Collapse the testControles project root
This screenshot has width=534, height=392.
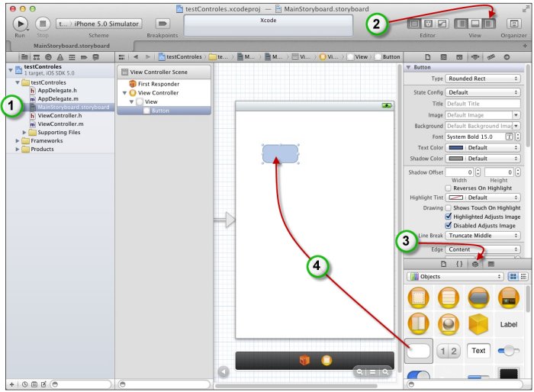tap(11, 70)
